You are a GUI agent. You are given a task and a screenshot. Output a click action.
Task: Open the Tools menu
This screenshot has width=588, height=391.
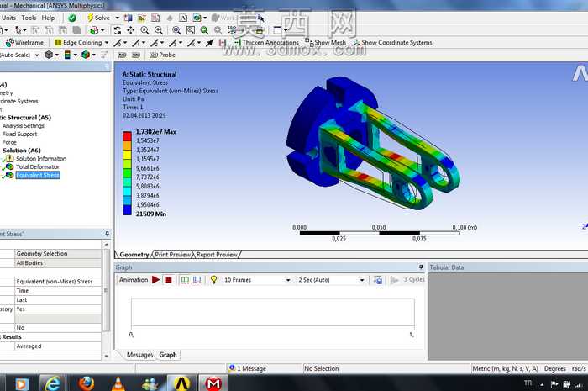(29, 18)
